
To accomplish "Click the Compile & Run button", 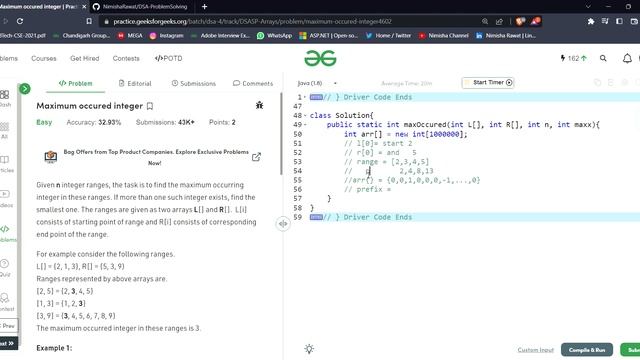I will (587, 350).
